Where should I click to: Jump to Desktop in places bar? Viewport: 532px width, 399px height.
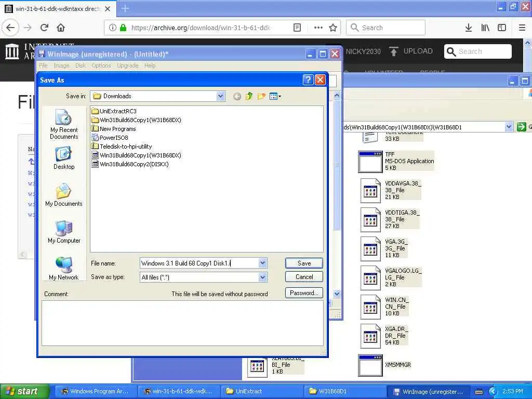pos(64,158)
